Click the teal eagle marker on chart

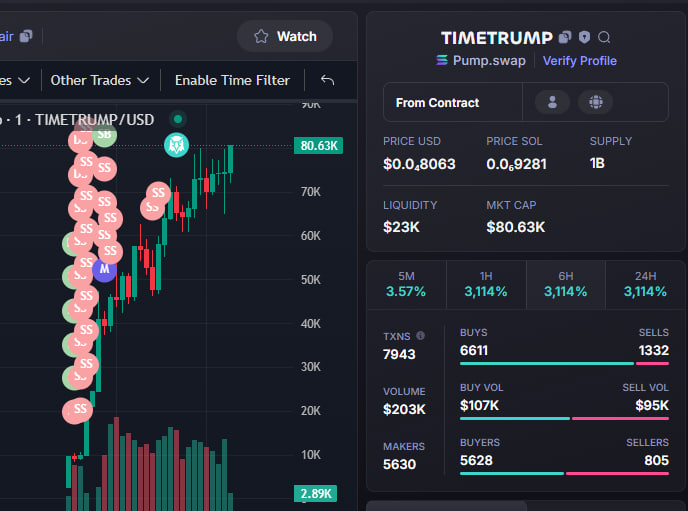(176, 145)
